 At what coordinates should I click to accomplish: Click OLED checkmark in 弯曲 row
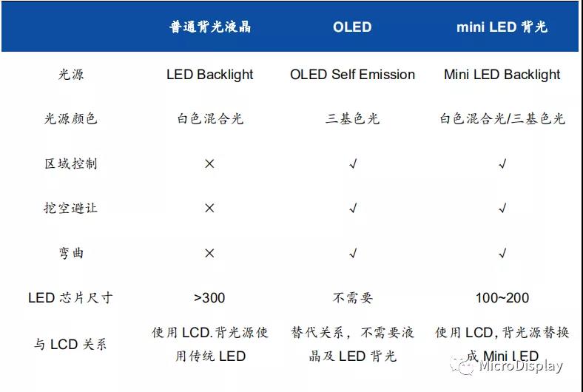(x=353, y=253)
